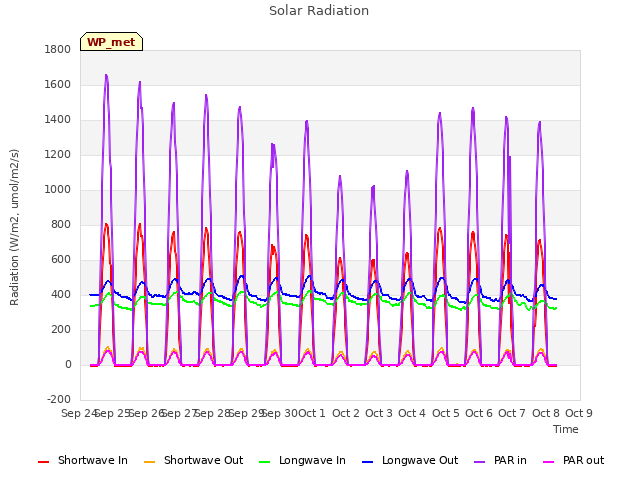Click the Oct 5 x-axis label
This screenshot has width=640, height=480.
446,413
